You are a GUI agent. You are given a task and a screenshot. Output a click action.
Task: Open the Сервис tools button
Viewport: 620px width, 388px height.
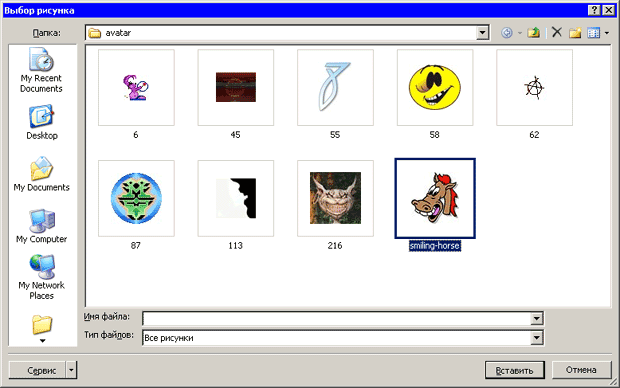(37, 370)
